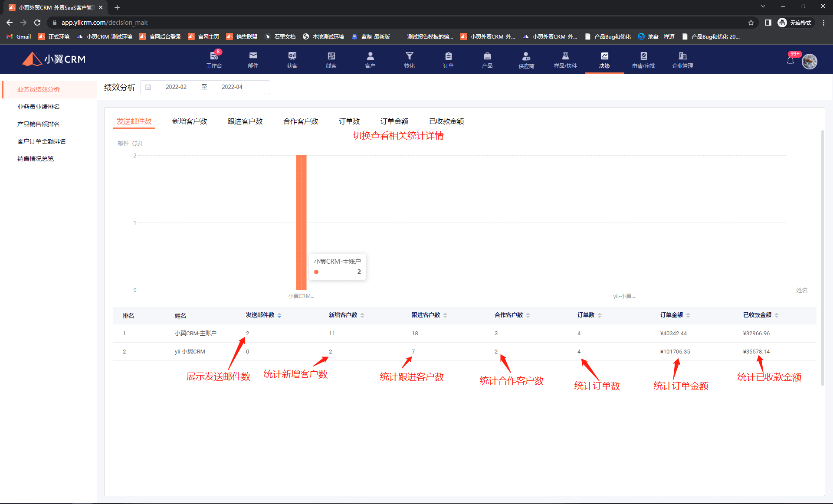Open the 石墨文档 bookmark
The image size is (833, 504).
point(280,36)
